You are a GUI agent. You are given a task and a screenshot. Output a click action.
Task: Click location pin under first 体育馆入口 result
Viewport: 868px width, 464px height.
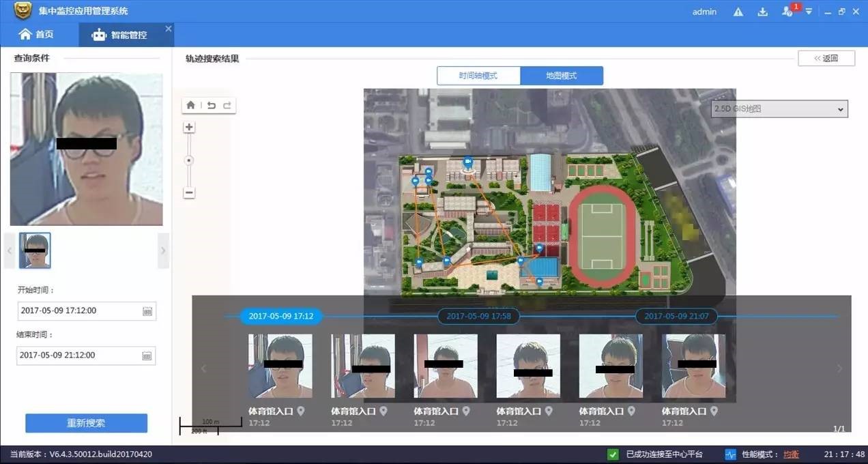[301, 411]
